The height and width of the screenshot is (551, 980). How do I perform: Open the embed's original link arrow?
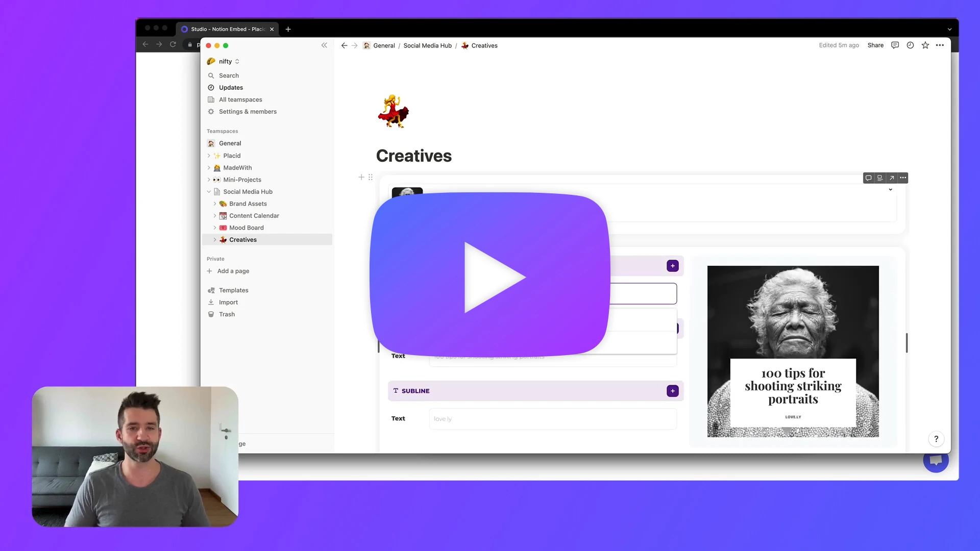tap(892, 178)
